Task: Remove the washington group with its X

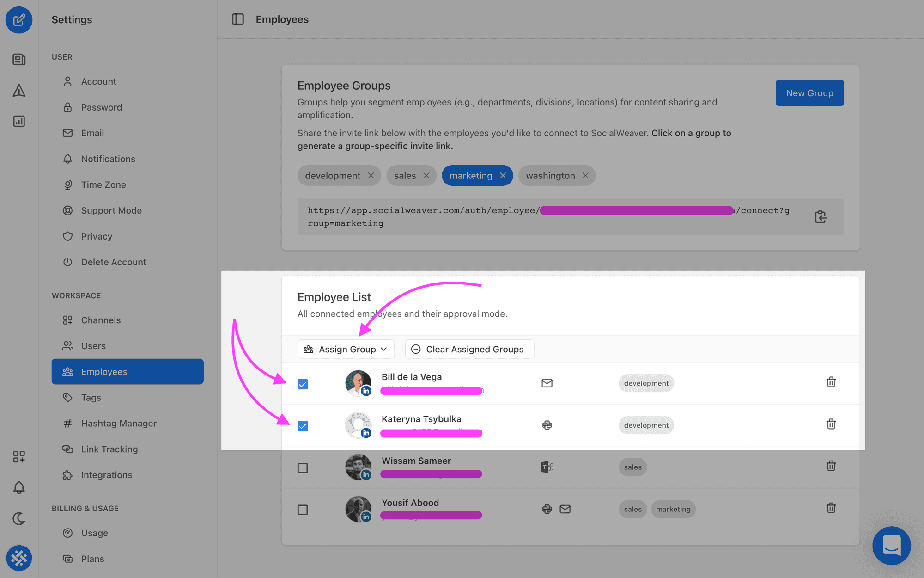Action: point(585,176)
